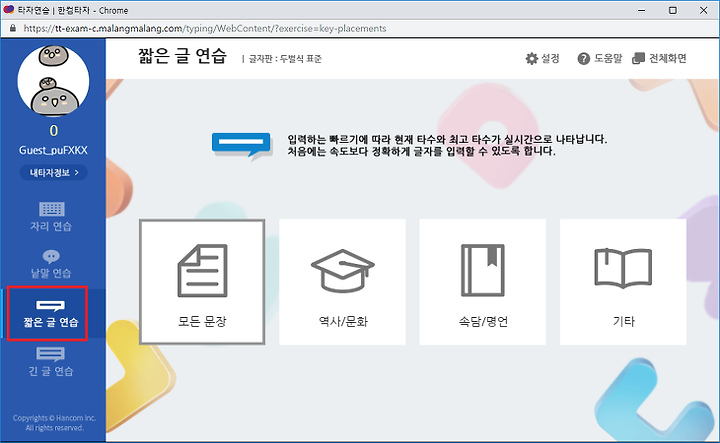Choose the 속담/명언 category card
This screenshot has height=443, width=720.
(x=483, y=282)
